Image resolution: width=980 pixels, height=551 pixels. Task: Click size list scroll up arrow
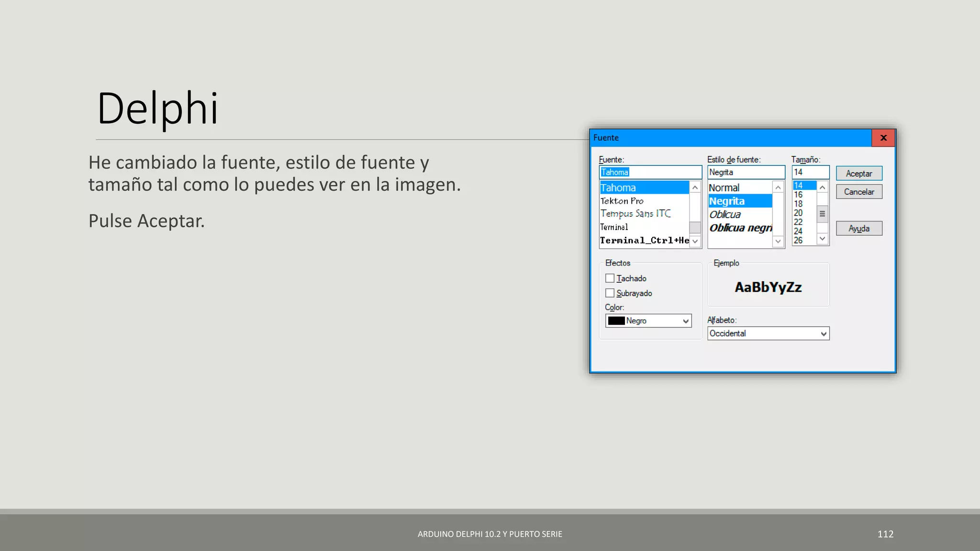coord(823,187)
